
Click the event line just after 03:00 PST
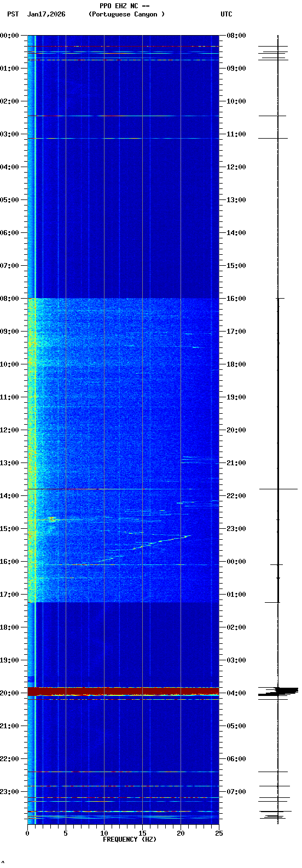tap(123, 138)
